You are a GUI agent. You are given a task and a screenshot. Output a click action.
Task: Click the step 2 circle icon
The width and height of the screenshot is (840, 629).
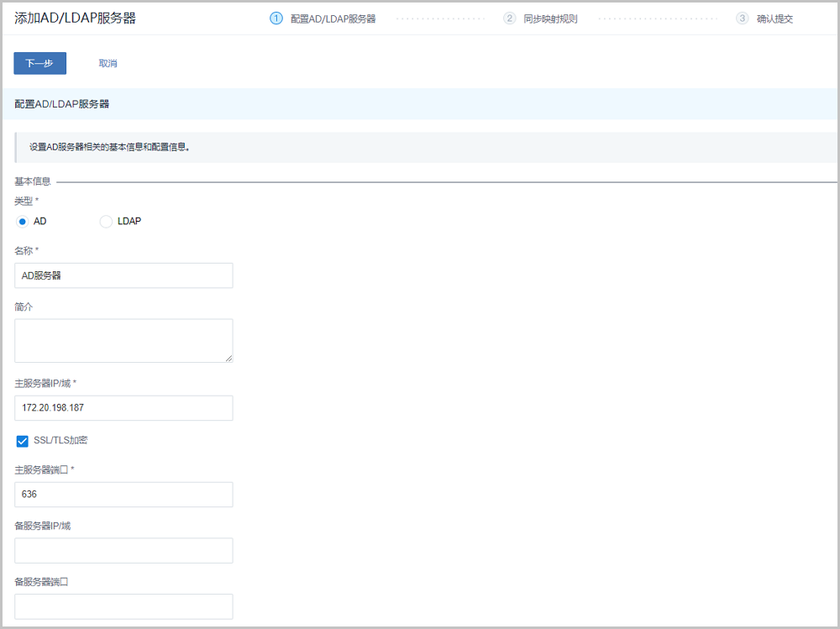click(x=509, y=18)
